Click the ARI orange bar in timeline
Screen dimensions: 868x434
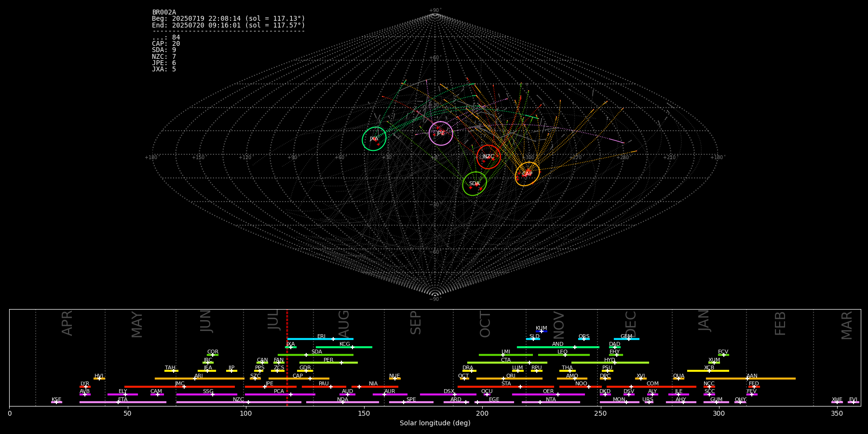[200, 379]
